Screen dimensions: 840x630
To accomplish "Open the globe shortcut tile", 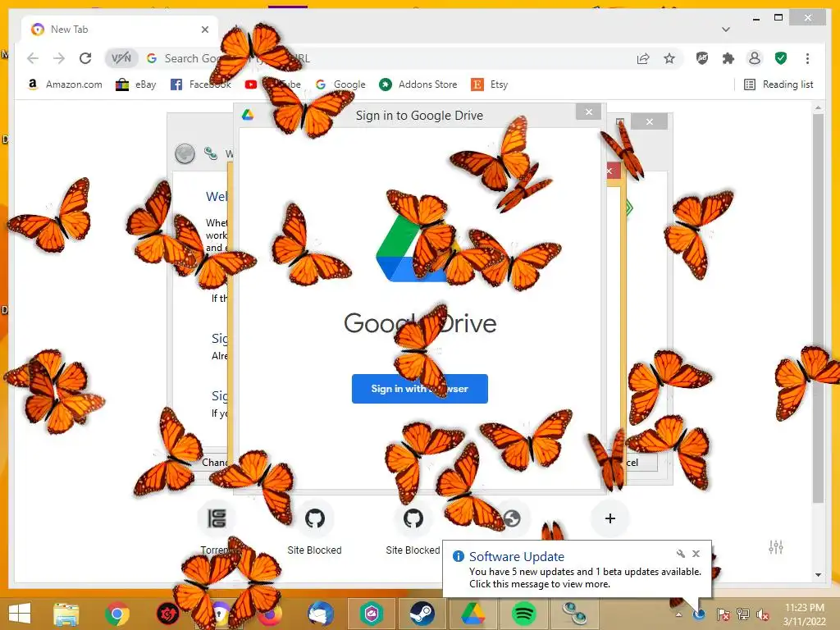I will coord(512,518).
